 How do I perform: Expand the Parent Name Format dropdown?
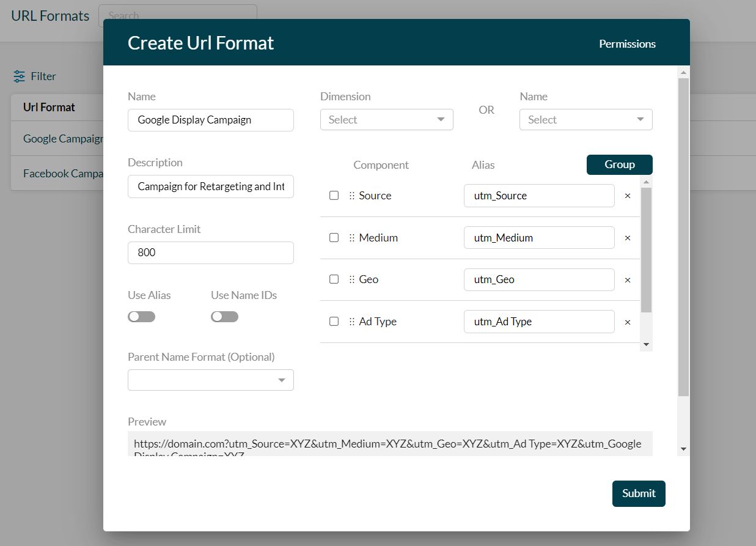pos(210,380)
